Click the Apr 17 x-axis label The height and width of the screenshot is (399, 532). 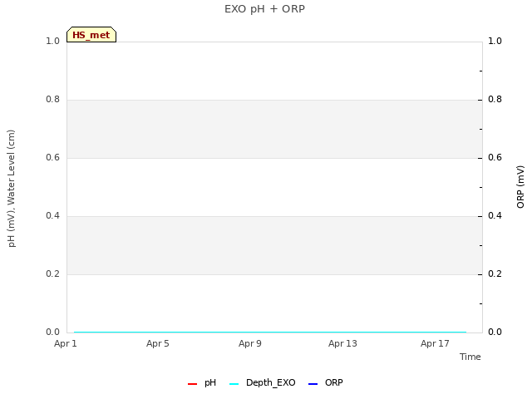pos(435,343)
